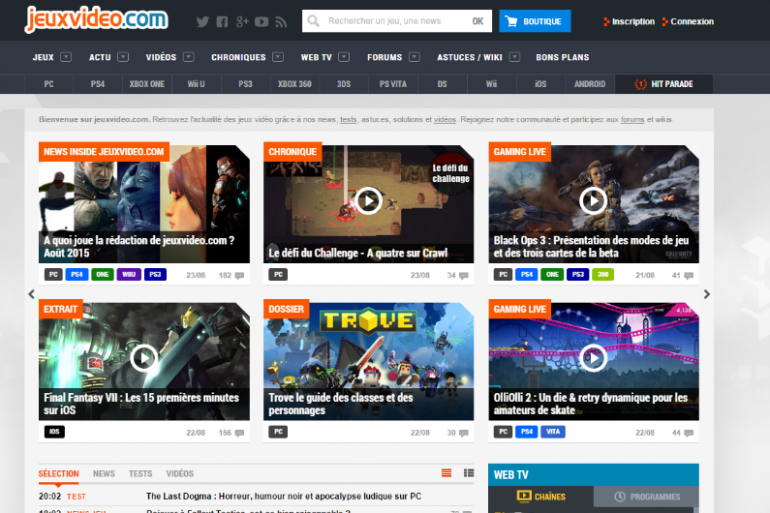Go to next carousel slide arrow
The image size is (770, 513).
707,294
